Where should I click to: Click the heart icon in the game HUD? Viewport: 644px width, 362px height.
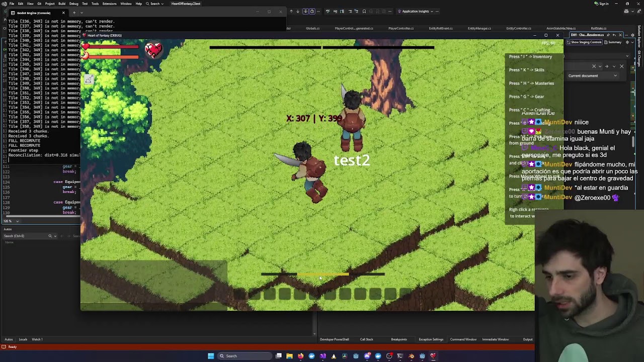coord(153,49)
